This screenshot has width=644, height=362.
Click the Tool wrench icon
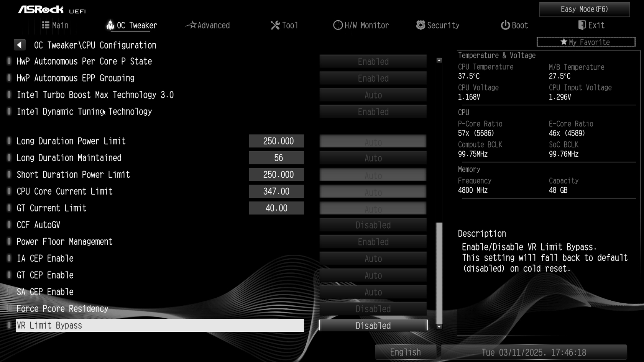(x=275, y=25)
